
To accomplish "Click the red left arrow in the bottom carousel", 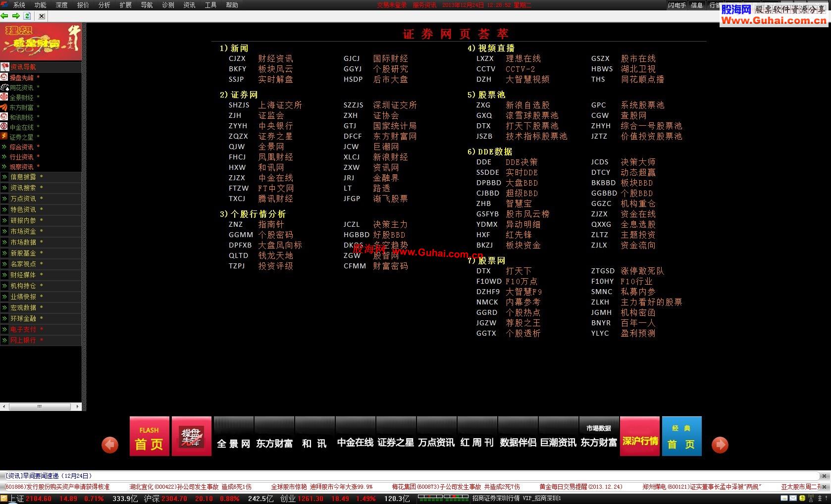I will click(x=110, y=445).
